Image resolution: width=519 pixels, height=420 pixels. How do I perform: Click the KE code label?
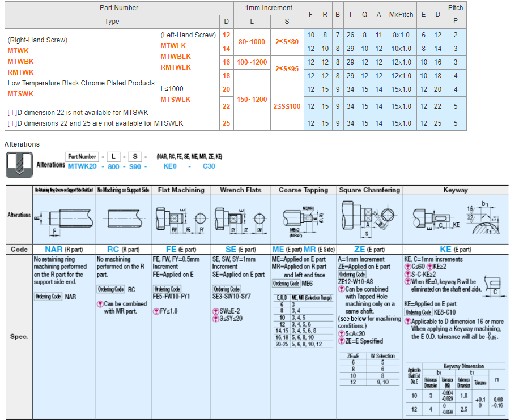[x=445, y=250]
